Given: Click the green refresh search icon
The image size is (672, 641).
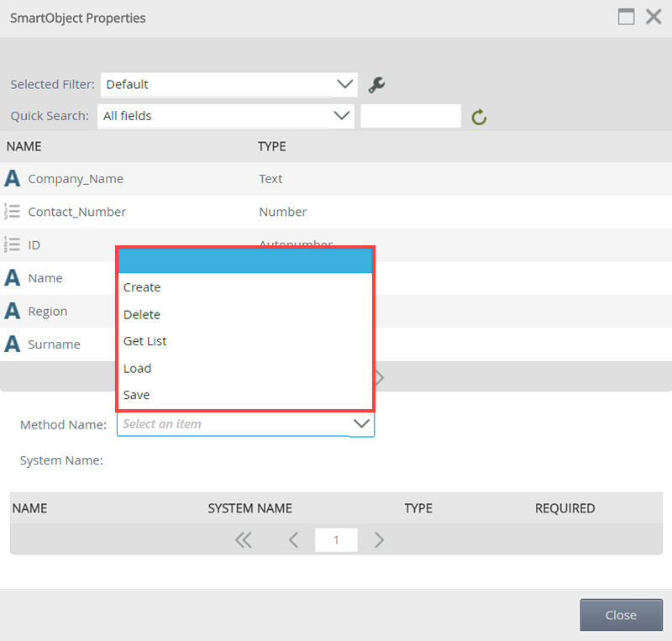Looking at the screenshot, I should click(x=479, y=117).
